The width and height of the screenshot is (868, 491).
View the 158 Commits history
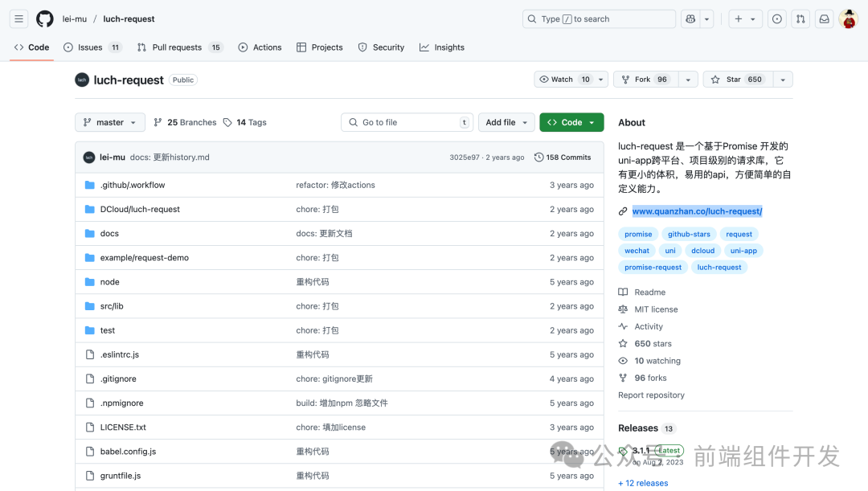[x=563, y=158]
